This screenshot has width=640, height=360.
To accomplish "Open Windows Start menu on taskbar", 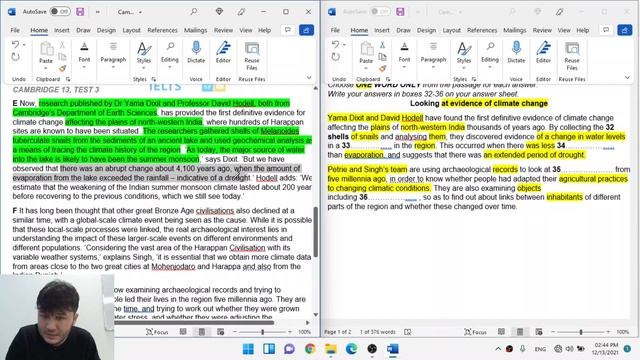I will (248, 349).
